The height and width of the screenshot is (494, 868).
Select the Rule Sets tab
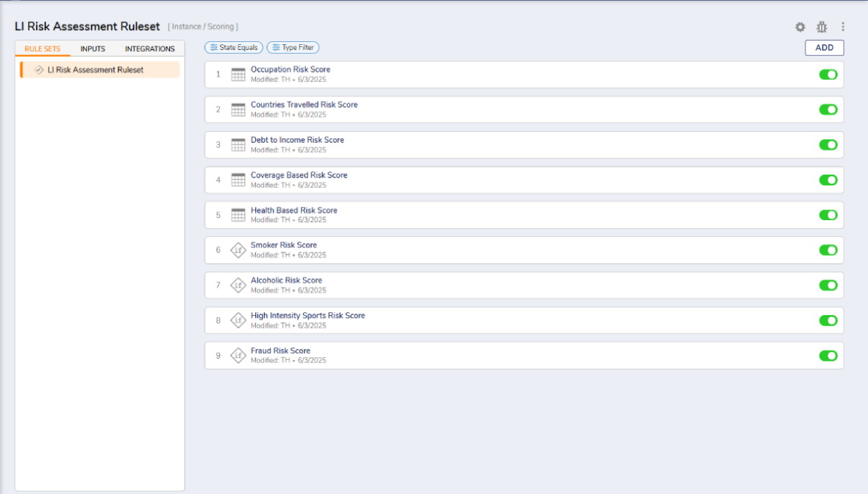(43, 49)
